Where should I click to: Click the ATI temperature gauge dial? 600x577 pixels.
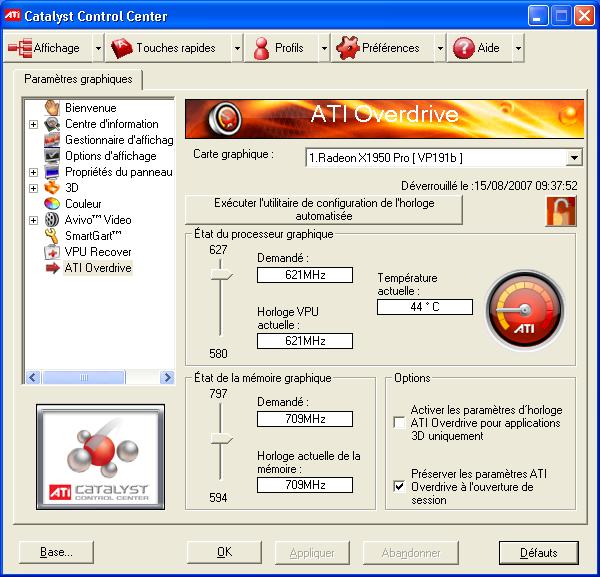[525, 310]
